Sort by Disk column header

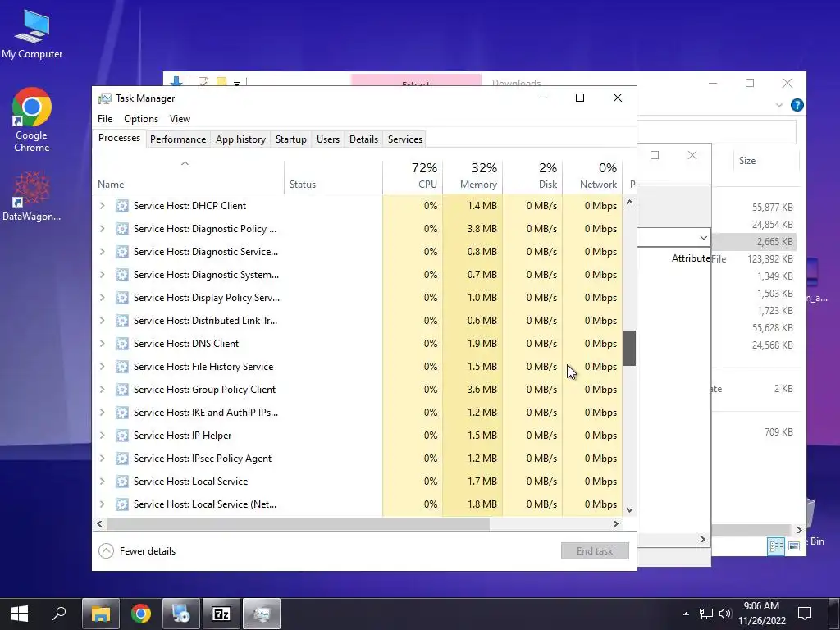tap(533, 176)
